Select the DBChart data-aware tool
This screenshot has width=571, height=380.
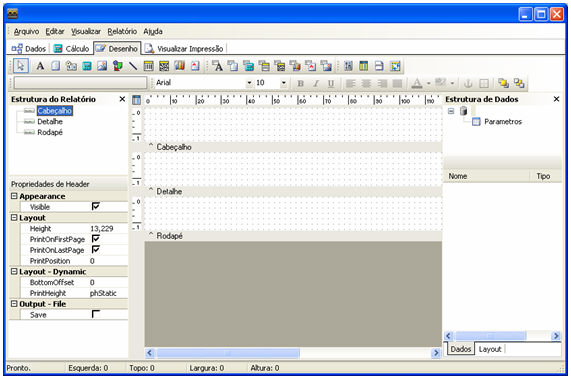point(295,66)
